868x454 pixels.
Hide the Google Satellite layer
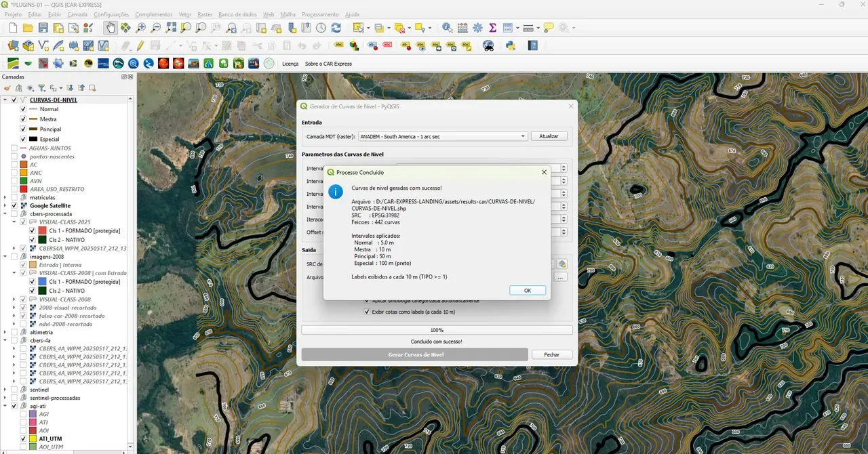[x=14, y=205]
